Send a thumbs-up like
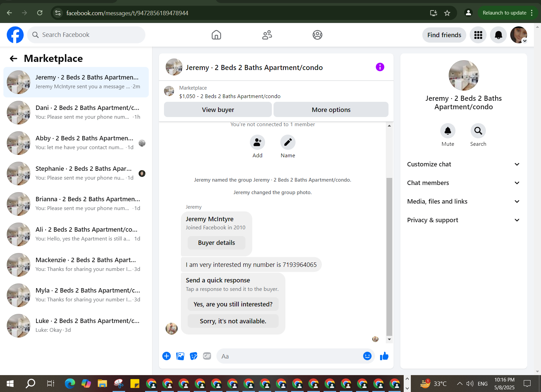This screenshot has width=541, height=392. (x=384, y=356)
